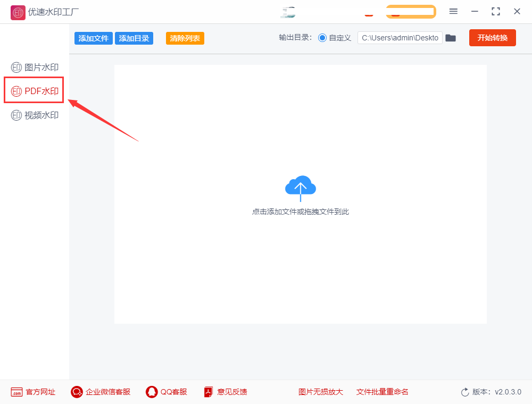
Task: Click the 优速水印工厂 title text
Action: click(53, 12)
